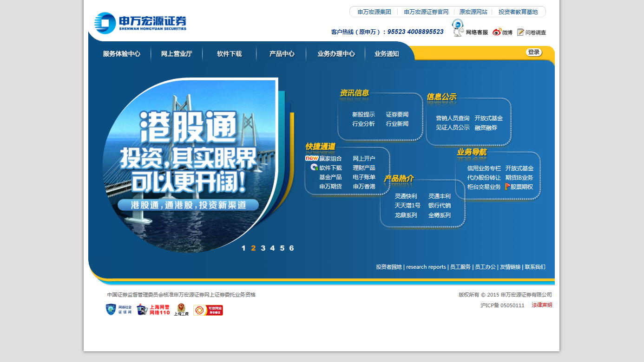
Task: Open 金樽系列 product link
Action: click(440, 215)
